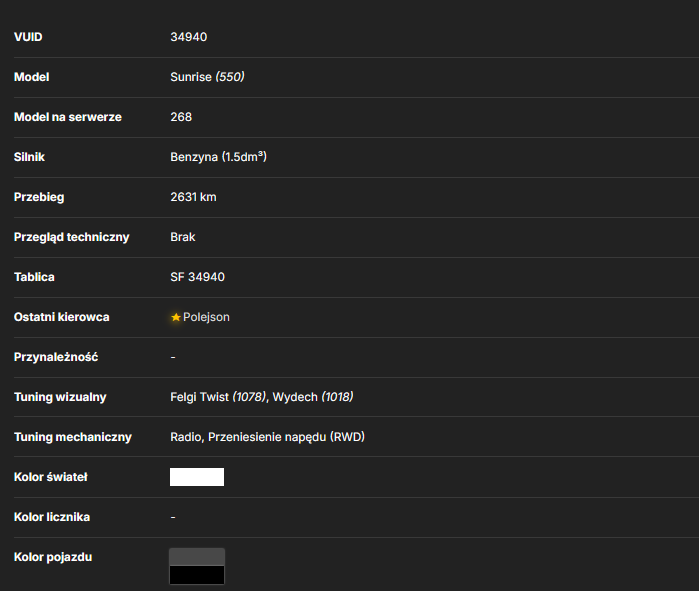
Task: Click the dash value for Przynależność
Action: 173,357
